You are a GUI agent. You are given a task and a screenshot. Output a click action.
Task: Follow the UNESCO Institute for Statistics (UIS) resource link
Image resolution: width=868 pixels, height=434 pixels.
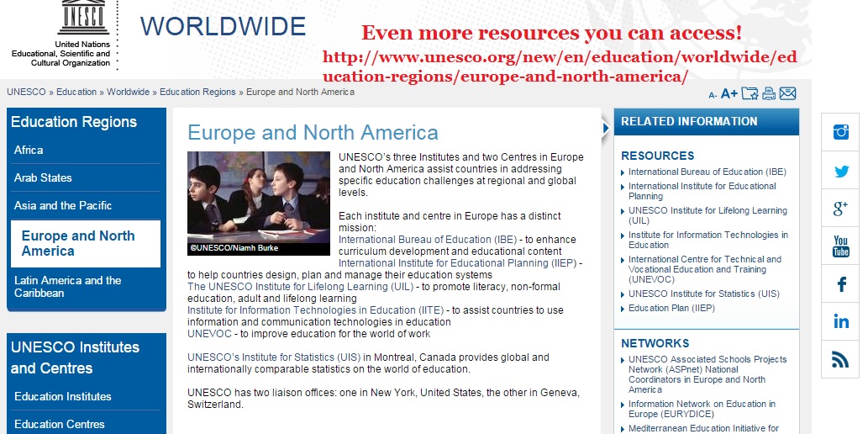(x=703, y=294)
